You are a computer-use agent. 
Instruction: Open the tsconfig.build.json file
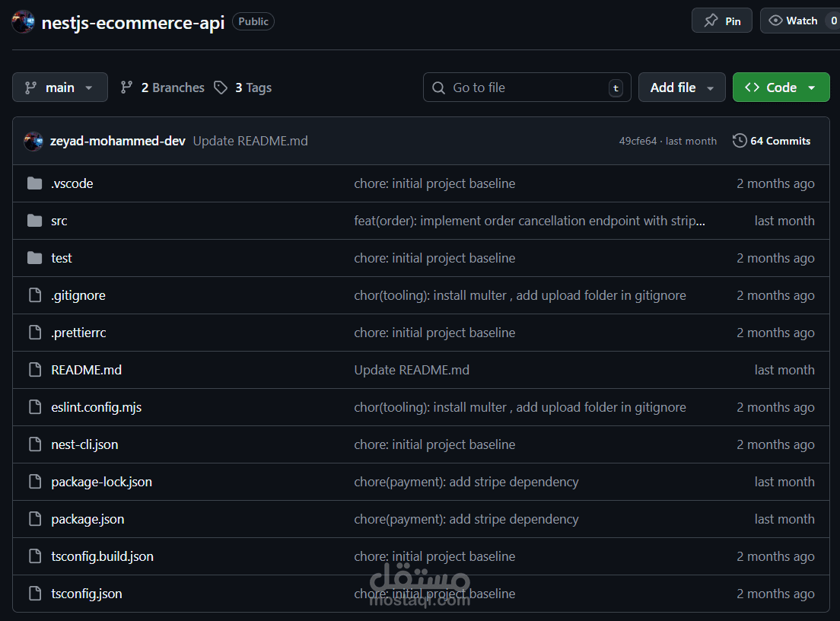102,556
